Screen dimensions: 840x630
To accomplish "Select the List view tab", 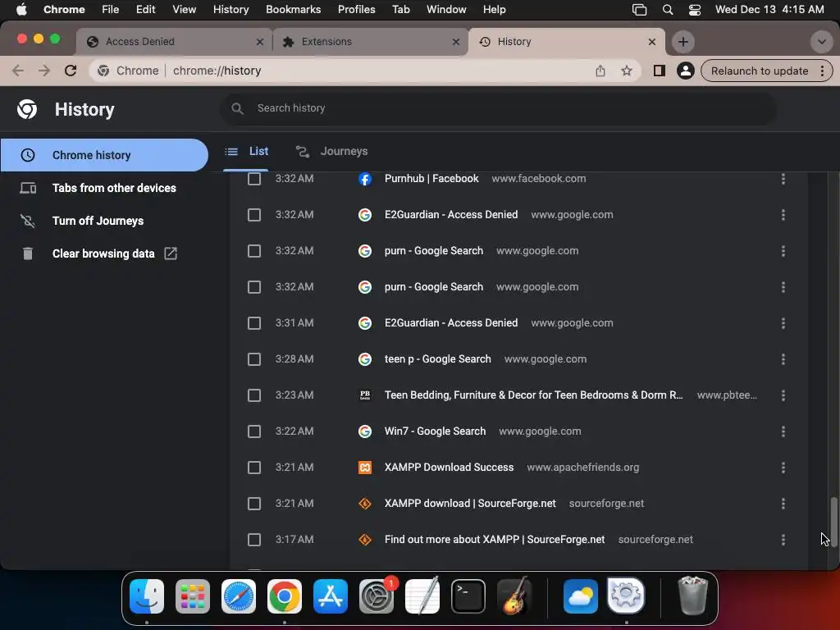I will tap(246, 152).
